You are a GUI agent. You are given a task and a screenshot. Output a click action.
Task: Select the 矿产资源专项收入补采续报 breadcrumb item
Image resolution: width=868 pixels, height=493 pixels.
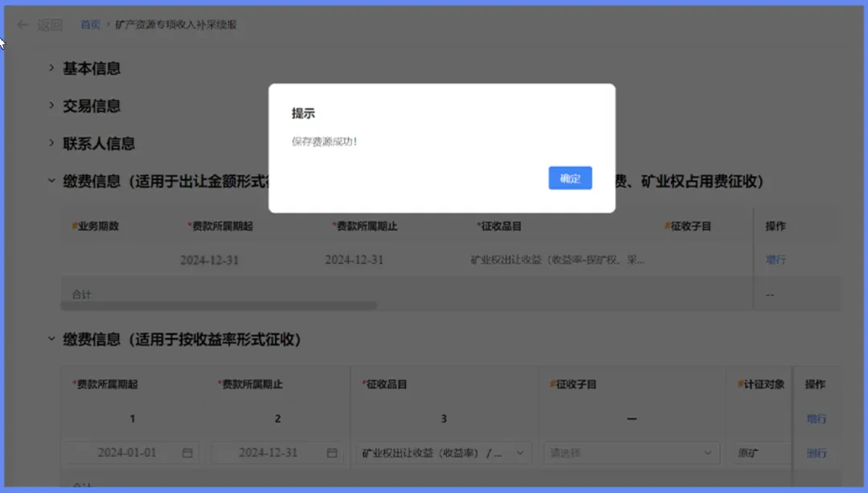175,25
